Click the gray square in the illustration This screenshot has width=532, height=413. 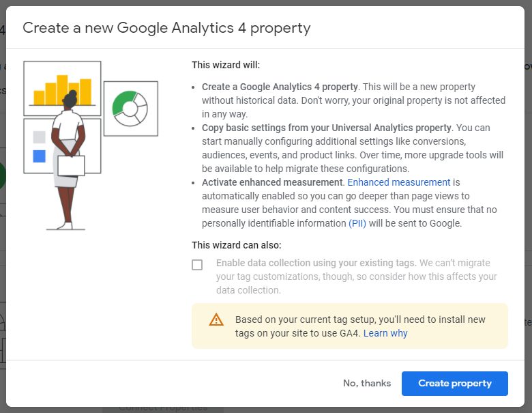39,137
